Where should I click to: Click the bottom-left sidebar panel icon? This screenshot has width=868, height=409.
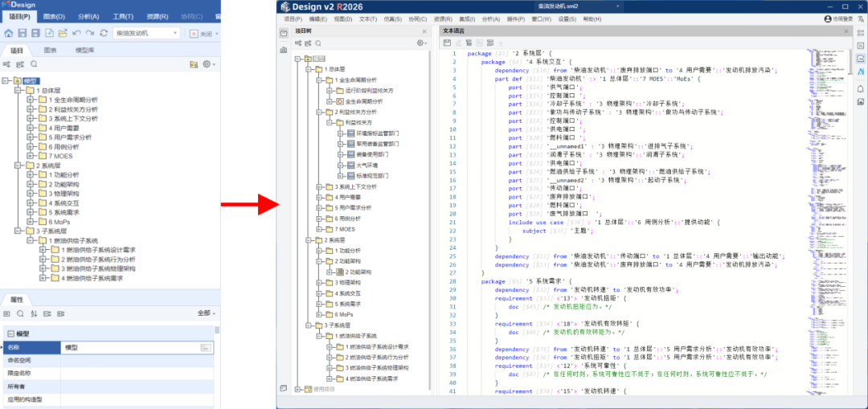pyautogui.click(x=284, y=388)
